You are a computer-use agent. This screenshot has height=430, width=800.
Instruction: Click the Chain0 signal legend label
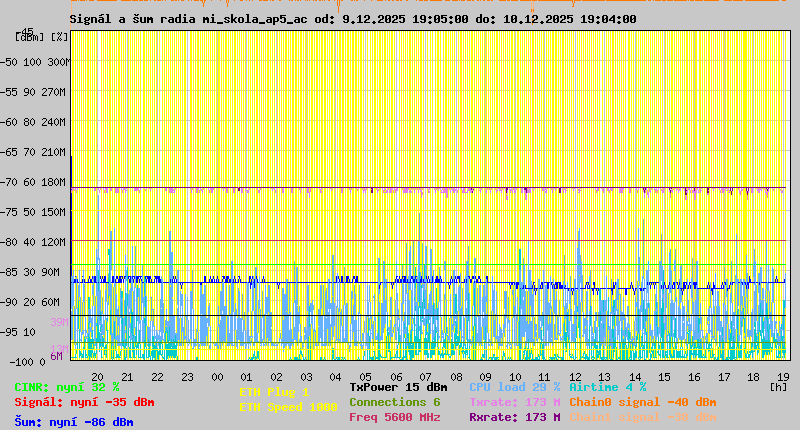[x=642, y=402]
